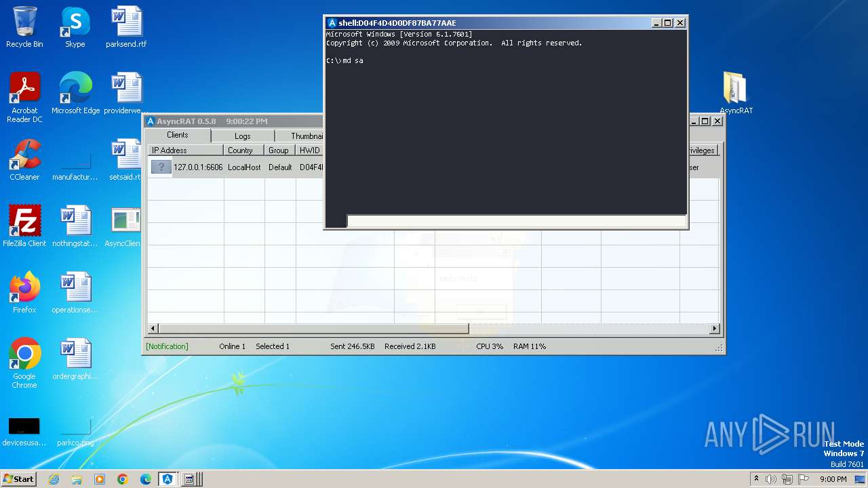Launch Acrobat Reader DC from desktop

[x=24, y=98]
